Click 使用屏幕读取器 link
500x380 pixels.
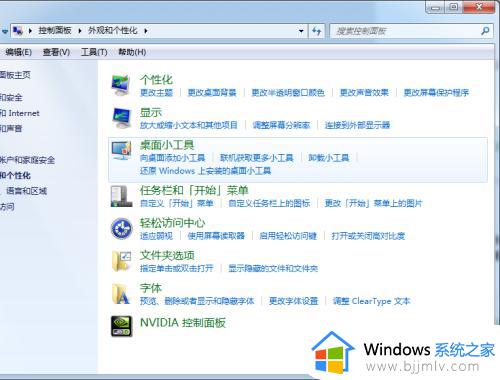pyautogui.click(x=216, y=236)
